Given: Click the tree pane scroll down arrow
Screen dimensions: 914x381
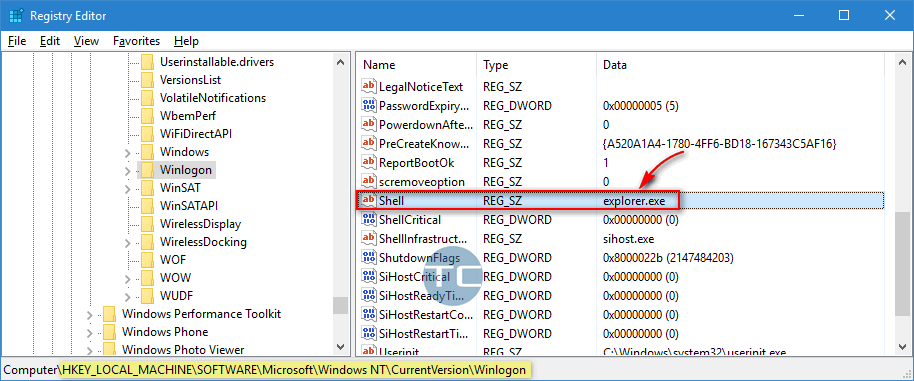Looking at the screenshot, I should (340, 347).
